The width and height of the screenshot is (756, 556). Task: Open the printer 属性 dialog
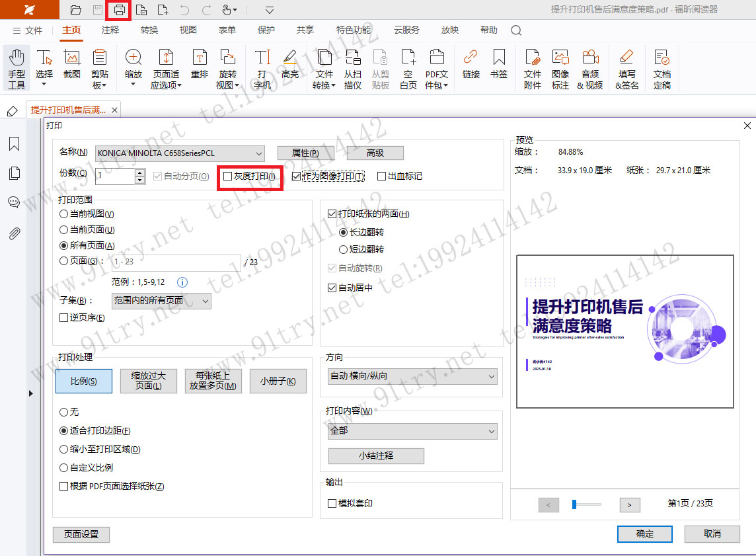coord(305,153)
